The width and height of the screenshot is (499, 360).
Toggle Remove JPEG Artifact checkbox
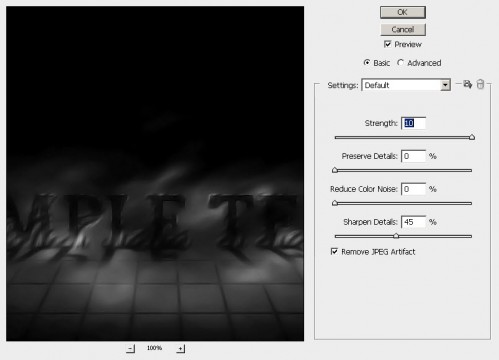tap(334, 251)
